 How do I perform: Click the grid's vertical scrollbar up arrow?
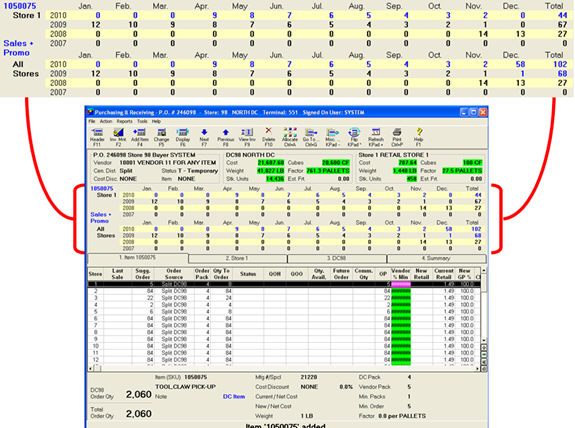[484, 270]
